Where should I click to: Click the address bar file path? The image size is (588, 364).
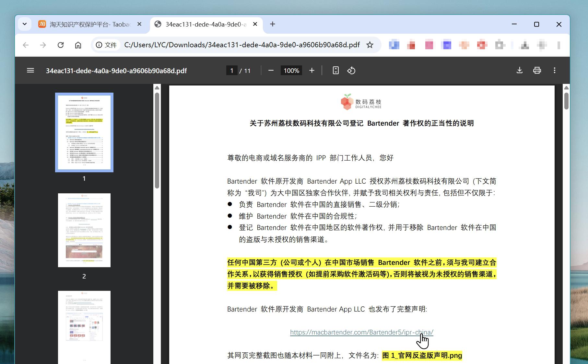coord(242,45)
